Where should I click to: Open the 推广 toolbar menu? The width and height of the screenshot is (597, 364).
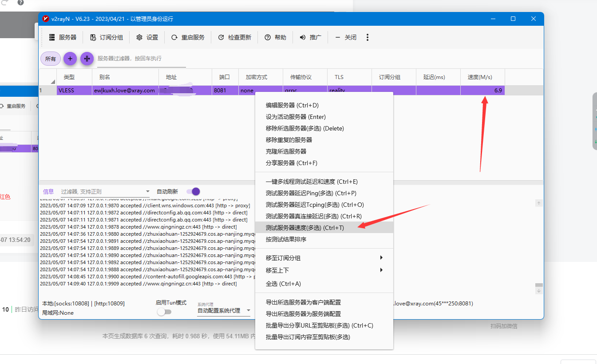coord(310,37)
